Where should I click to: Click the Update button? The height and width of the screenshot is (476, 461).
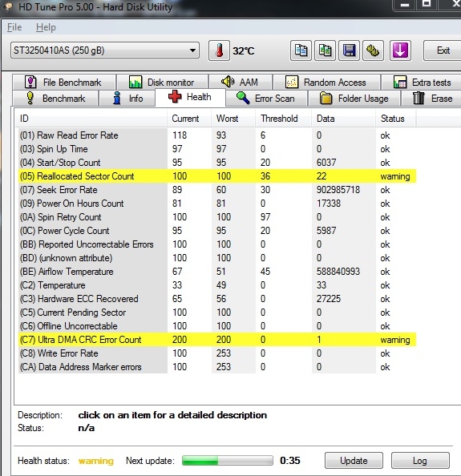pos(354,461)
